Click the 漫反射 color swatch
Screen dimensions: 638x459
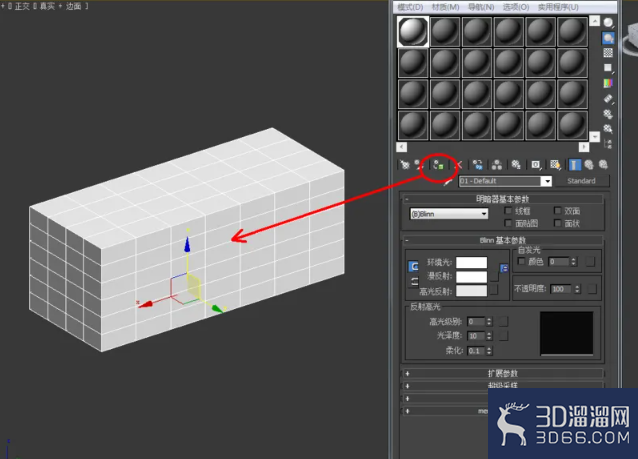pyautogui.click(x=471, y=277)
